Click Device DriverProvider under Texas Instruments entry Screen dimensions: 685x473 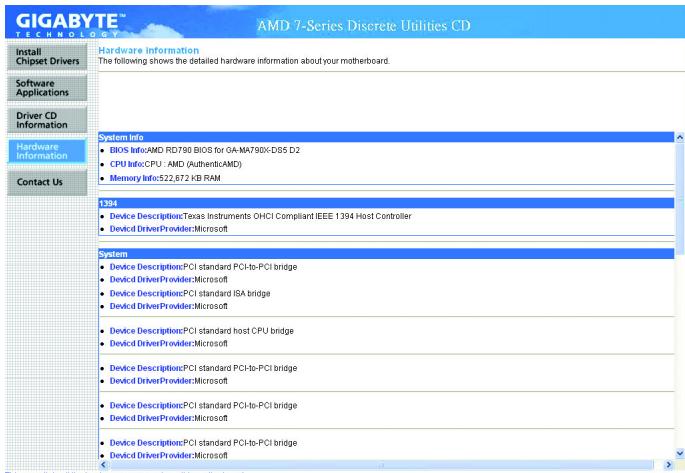168,229
